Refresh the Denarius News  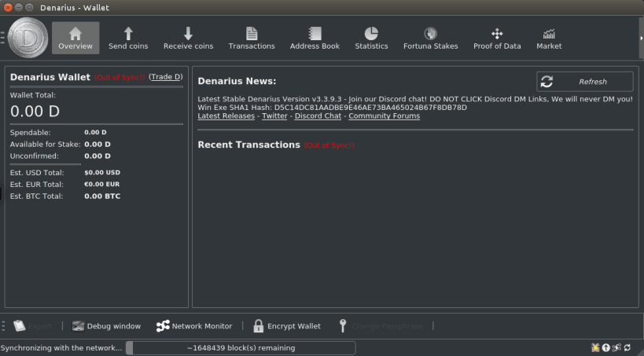click(585, 82)
